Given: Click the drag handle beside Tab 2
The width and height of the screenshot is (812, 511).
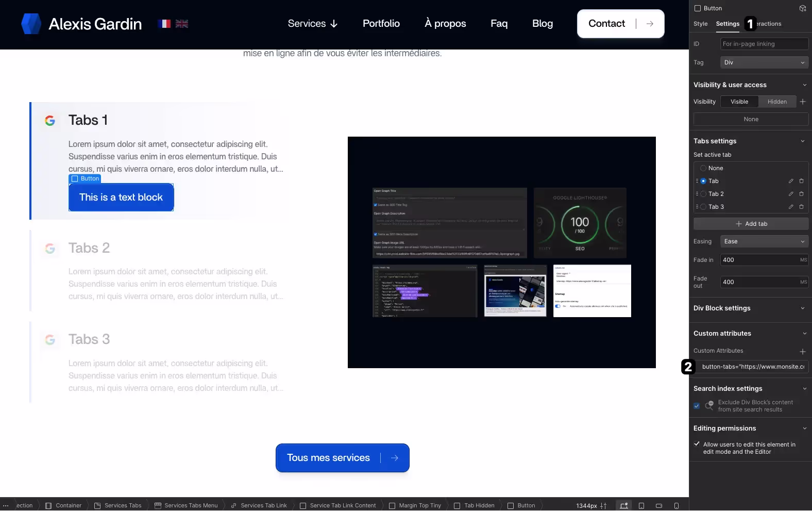Looking at the screenshot, I should [697, 194].
